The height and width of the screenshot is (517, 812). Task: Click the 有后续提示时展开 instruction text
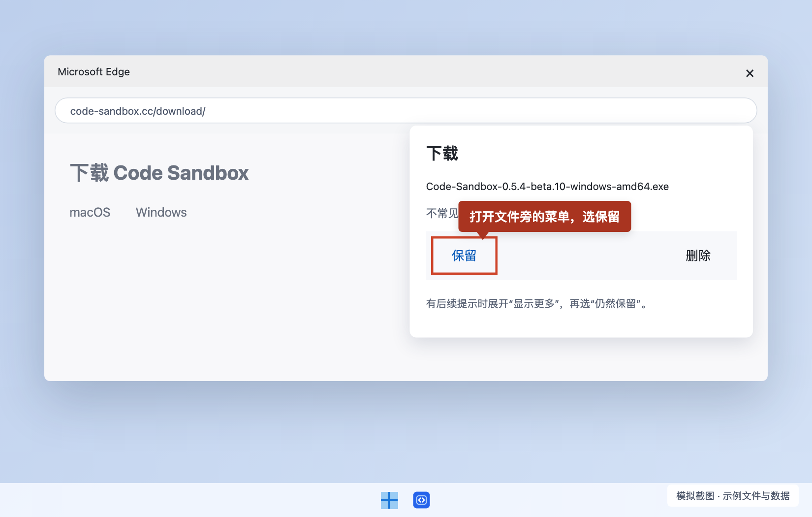coord(537,304)
